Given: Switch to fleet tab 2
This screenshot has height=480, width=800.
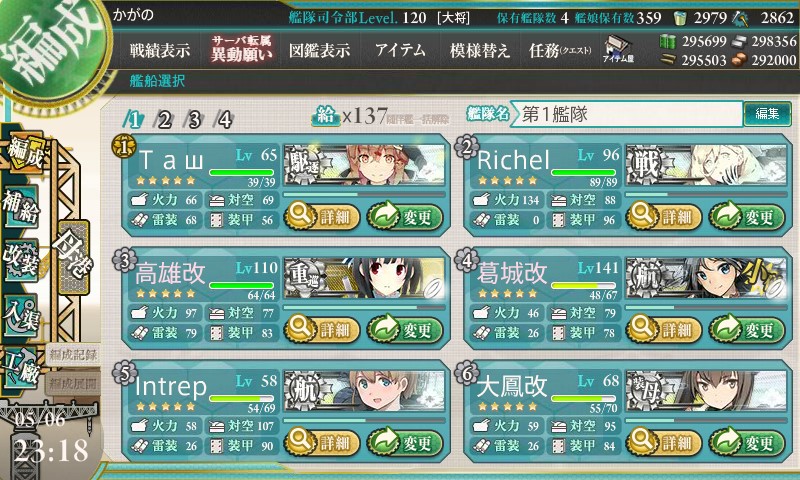Looking at the screenshot, I should pyautogui.click(x=164, y=120).
